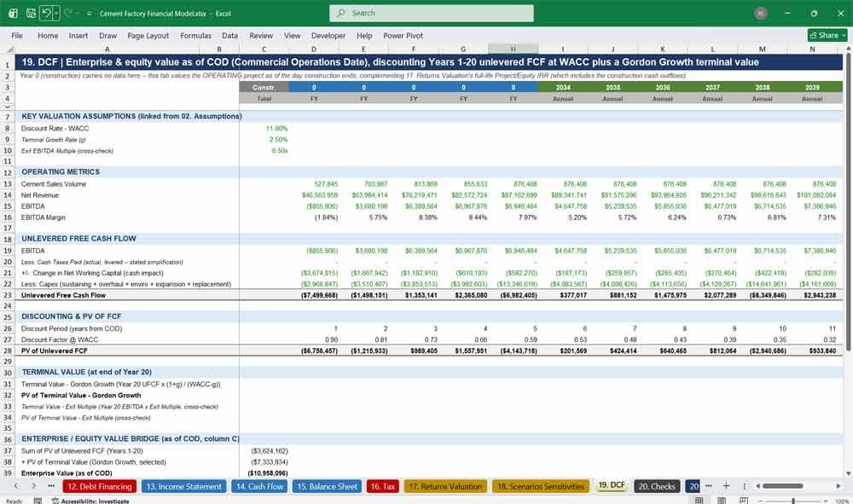Image resolution: width=853 pixels, height=504 pixels.
Task: Switch to Page Break Preview icon
Action: (743, 501)
